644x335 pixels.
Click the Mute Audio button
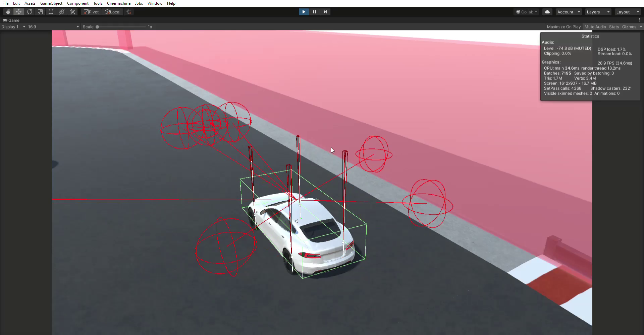coord(595,26)
